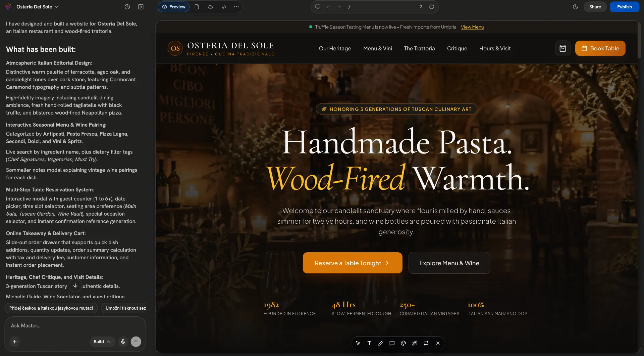
Task: Collapse the chat side panel icon
Action: click(x=141, y=7)
